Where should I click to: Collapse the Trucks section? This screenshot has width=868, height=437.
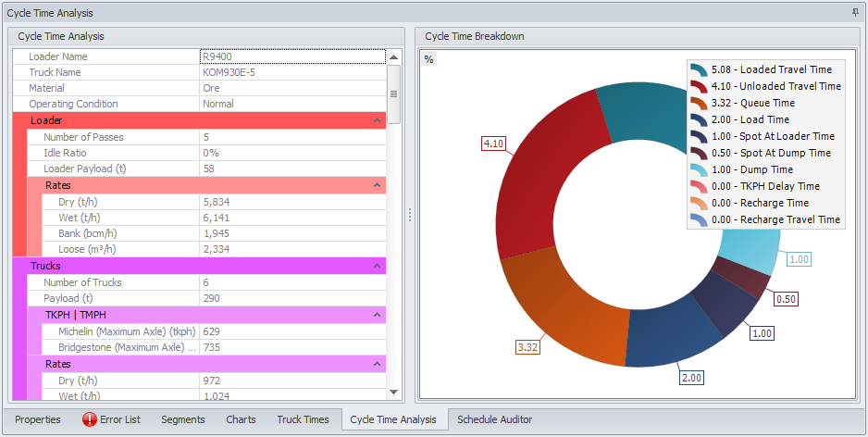377,266
